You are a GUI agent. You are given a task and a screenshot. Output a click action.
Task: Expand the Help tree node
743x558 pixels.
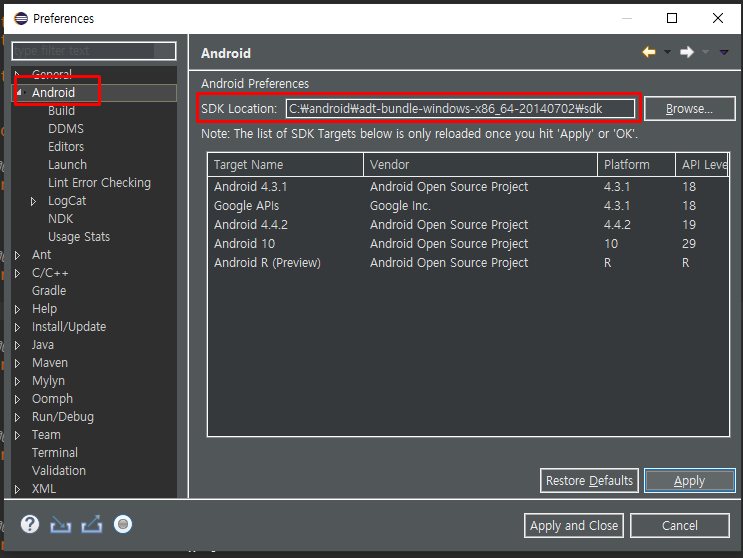click(x=18, y=309)
